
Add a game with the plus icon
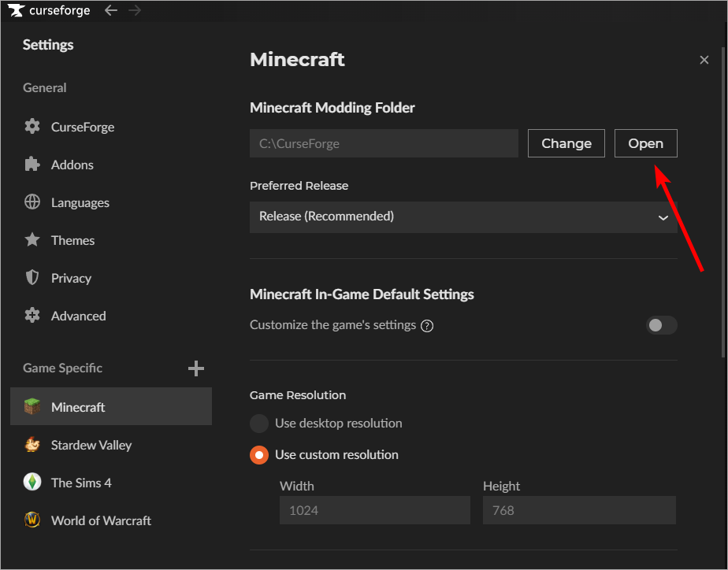196,368
